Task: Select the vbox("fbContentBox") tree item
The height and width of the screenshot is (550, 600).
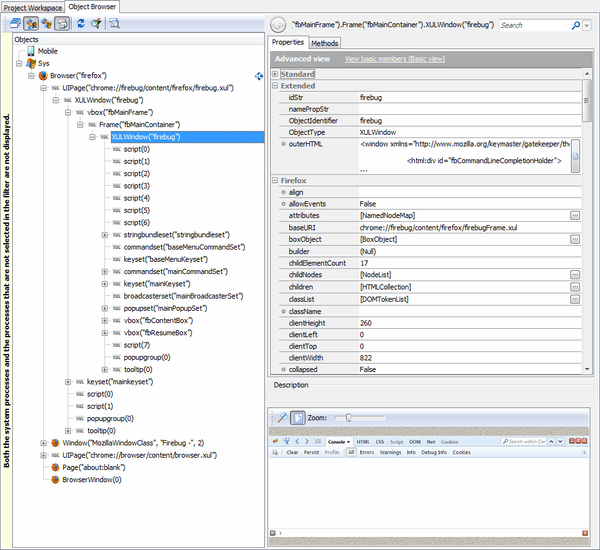Action: point(157,320)
